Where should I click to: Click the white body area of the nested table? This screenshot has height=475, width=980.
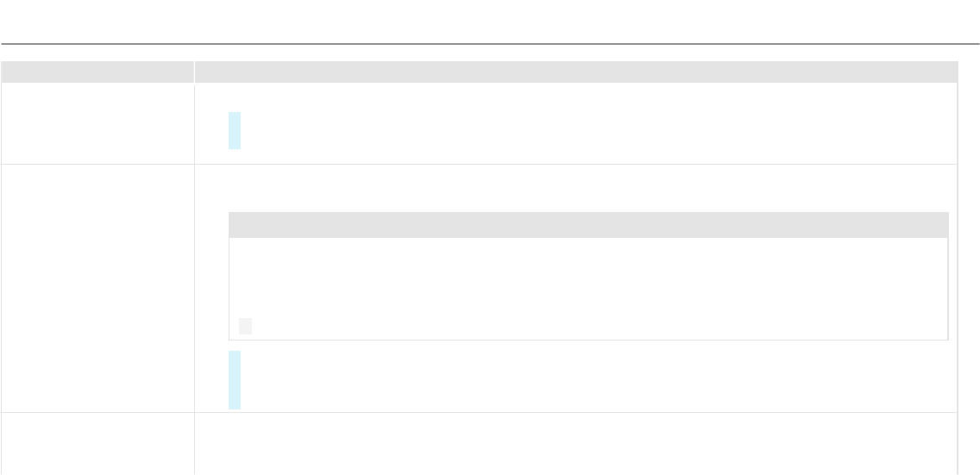pos(587,276)
